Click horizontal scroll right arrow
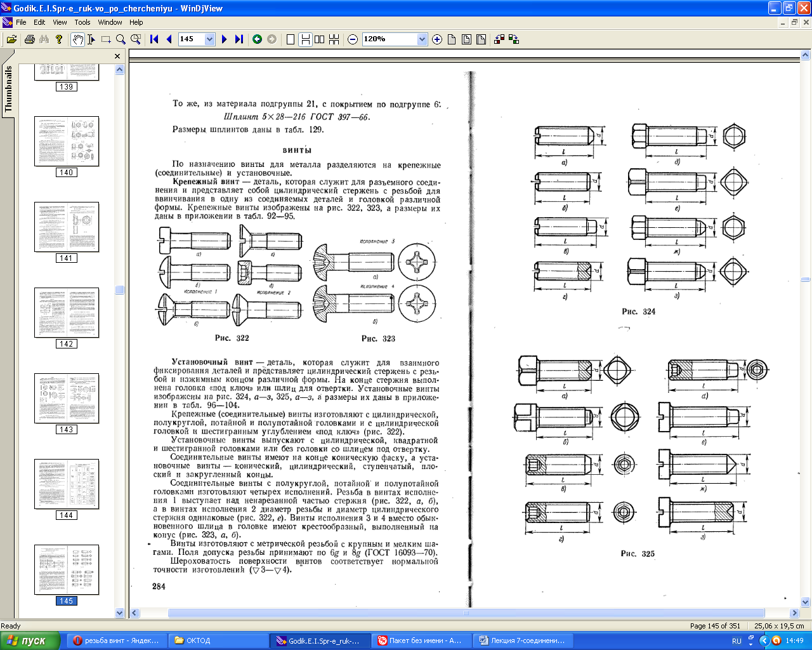812x650 pixels. point(794,613)
